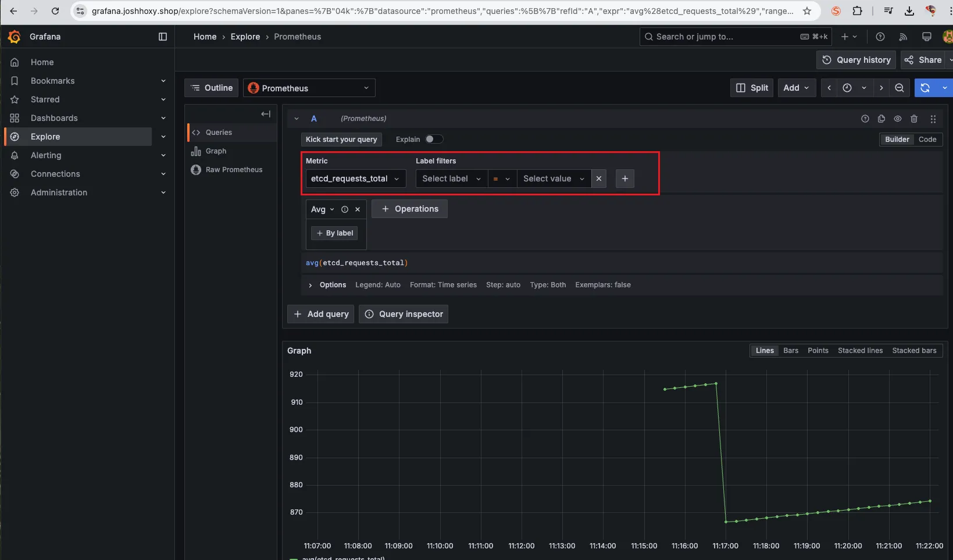Image resolution: width=953 pixels, height=560 pixels.
Task: Click the browser address bar URL
Action: [x=442, y=11]
